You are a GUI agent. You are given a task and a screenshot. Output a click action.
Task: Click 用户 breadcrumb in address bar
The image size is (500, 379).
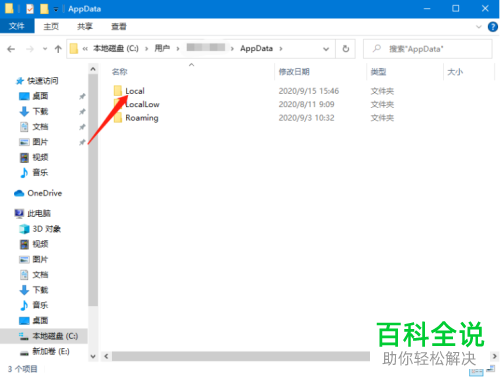(162, 49)
